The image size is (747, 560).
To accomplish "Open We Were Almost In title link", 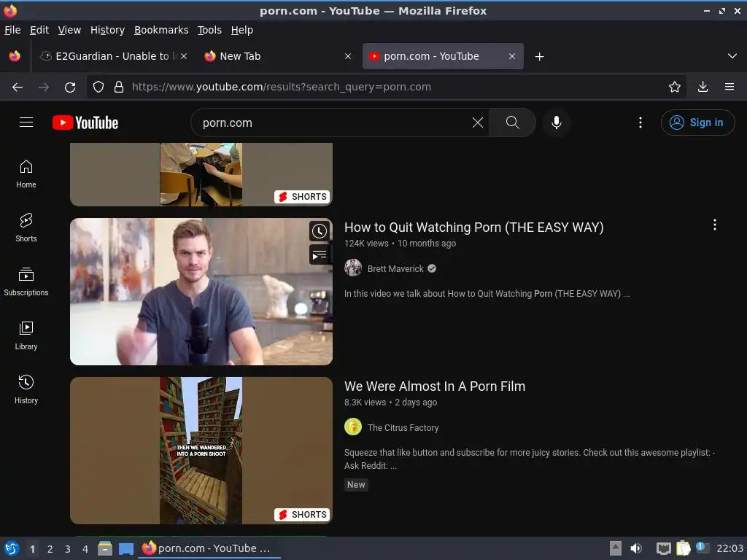I will pos(435,386).
